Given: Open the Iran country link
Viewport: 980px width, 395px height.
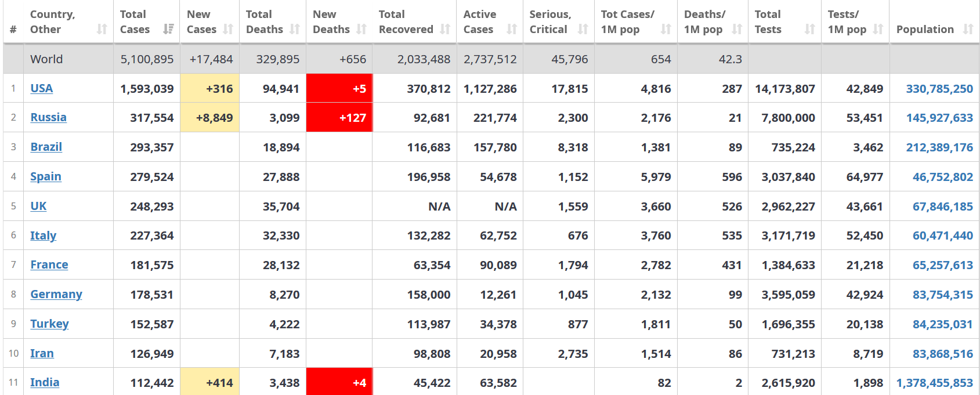Looking at the screenshot, I should (x=42, y=353).
